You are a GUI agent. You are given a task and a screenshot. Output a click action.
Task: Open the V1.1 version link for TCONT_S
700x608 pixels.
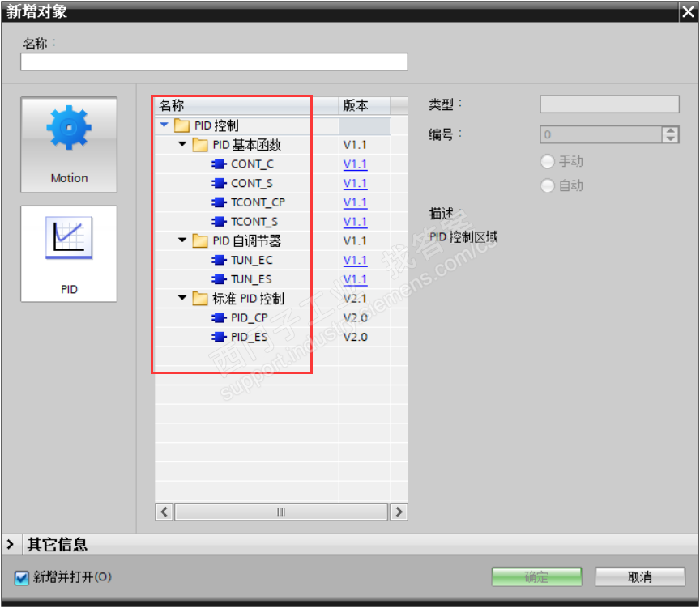point(355,222)
